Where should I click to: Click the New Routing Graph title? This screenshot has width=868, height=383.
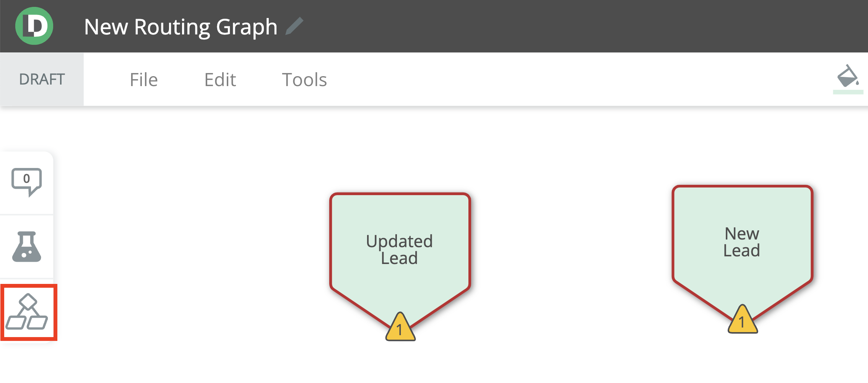coord(180,26)
